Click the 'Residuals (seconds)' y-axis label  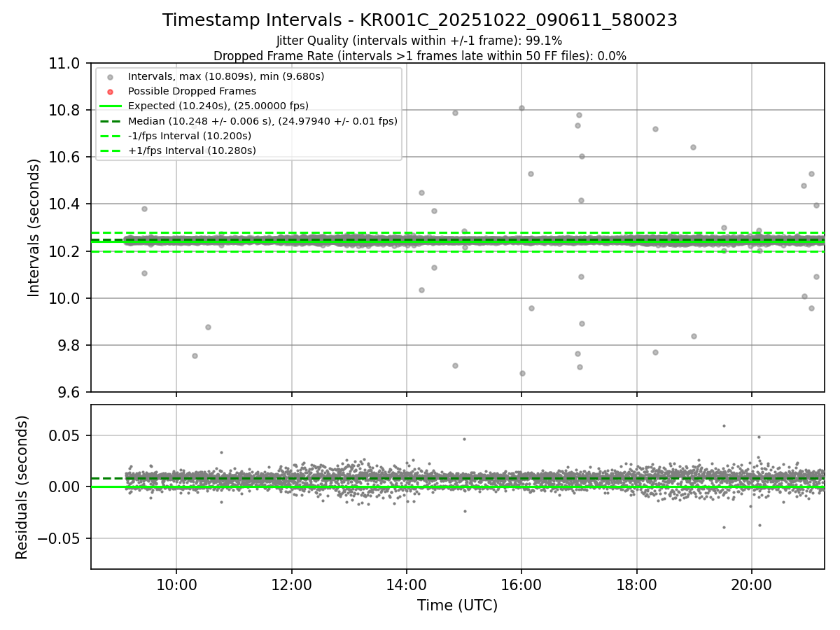coord(22,487)
